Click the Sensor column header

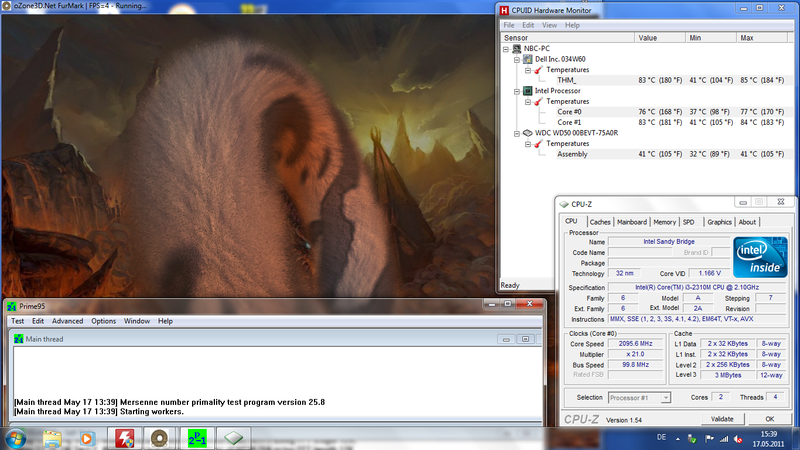coord(567,38)
